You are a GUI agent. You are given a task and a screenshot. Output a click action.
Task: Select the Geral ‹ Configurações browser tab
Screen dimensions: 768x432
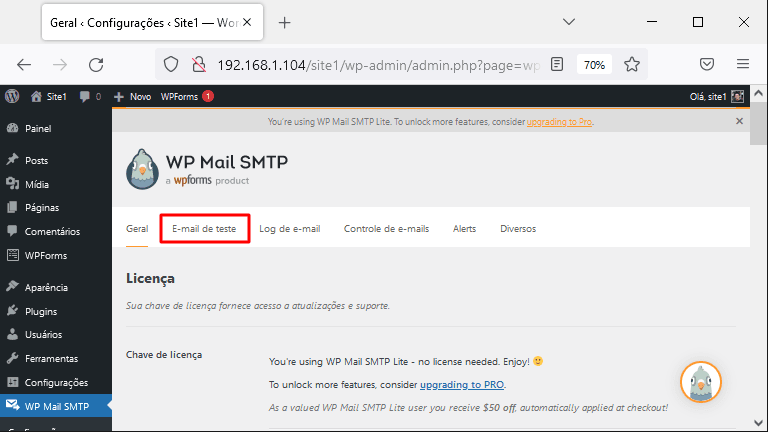152,23
